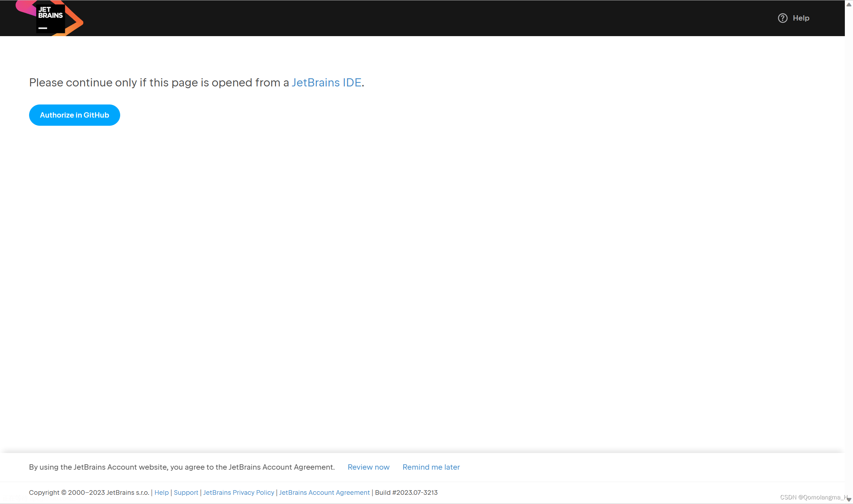Screen dimensions: 853x504
Task: Choose Remind me later
Action: coord(431,467)
